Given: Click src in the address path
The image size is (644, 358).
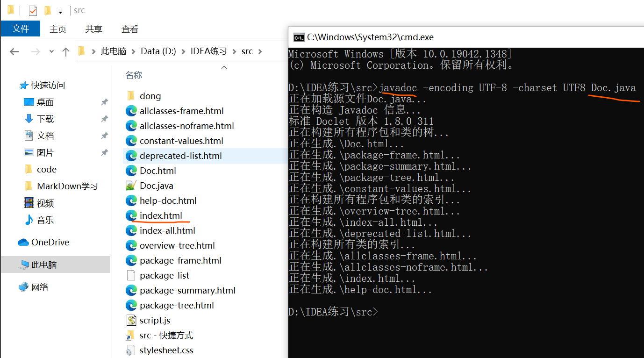Looking at the screenshot, I should [x=247, y=51].
